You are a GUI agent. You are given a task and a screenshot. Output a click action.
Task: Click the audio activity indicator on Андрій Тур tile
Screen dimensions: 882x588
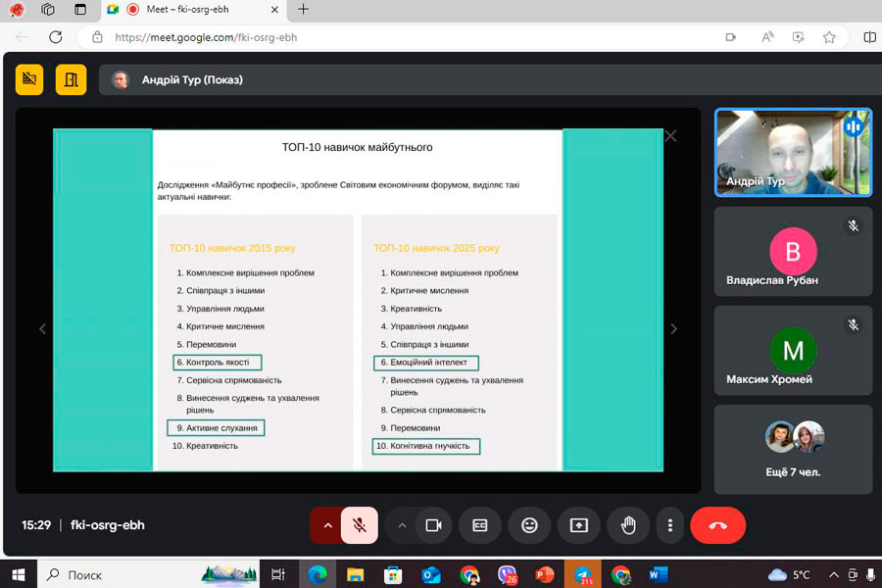853,126
